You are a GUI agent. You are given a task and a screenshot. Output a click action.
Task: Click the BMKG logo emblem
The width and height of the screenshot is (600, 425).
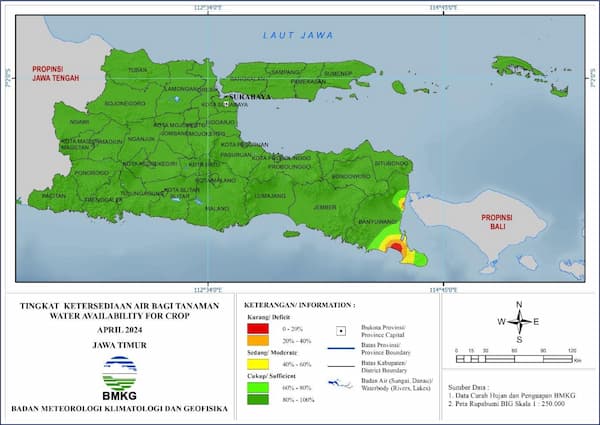pos(119,373)
